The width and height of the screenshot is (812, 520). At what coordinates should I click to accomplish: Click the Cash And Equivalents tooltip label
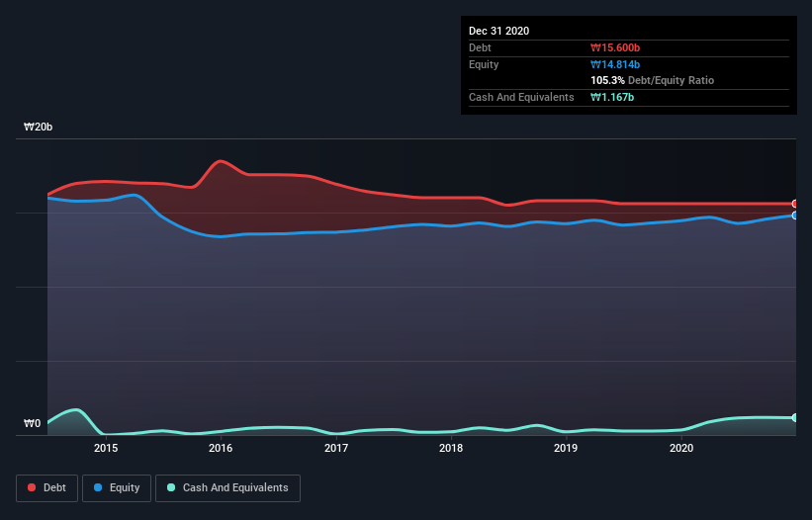tap(521, 97)
